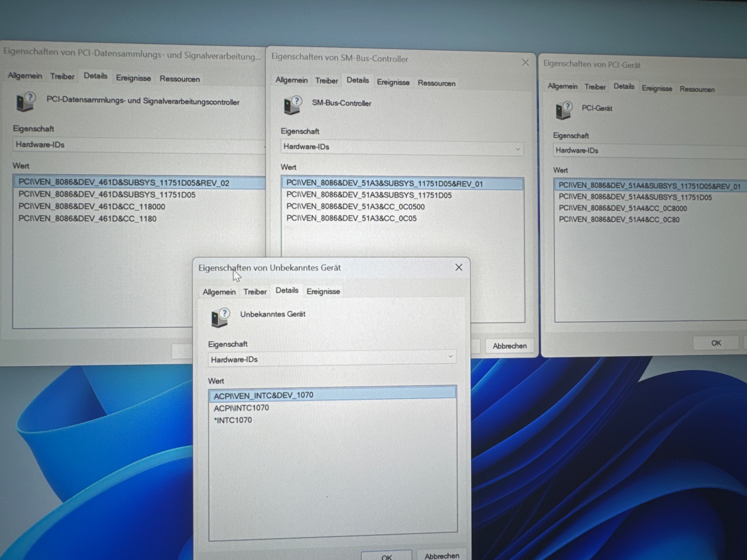This screenshot has height=560, width=747.
Task: Click Abbrechen in SM-Bus-Controller window
Action: [x=510, y=346]
